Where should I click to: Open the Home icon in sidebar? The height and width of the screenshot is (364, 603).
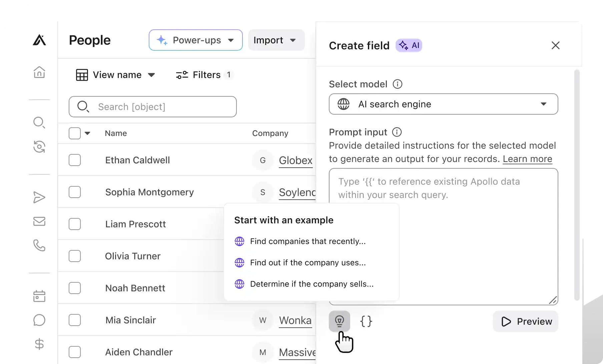(39, 72)
